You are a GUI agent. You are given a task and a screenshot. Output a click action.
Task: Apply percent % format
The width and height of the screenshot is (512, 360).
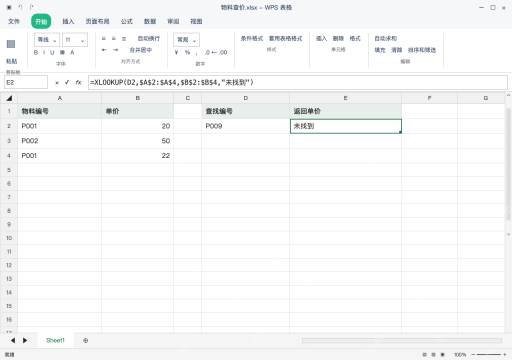click(187, 52)
